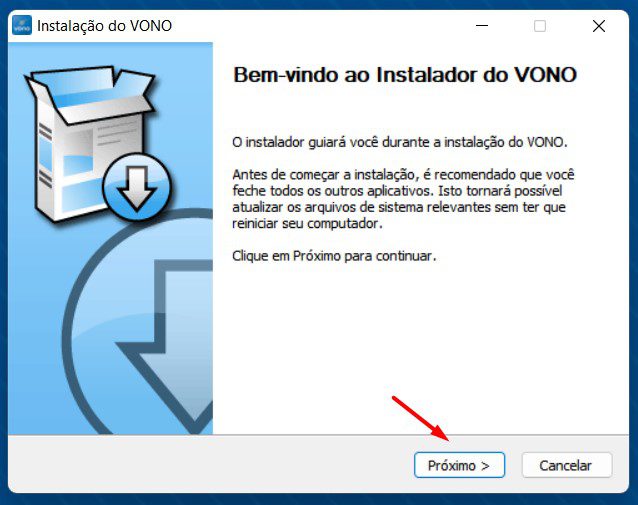
Task: Click the paragraph starting "Antes de começar"
Action: [x=403, y=199]
